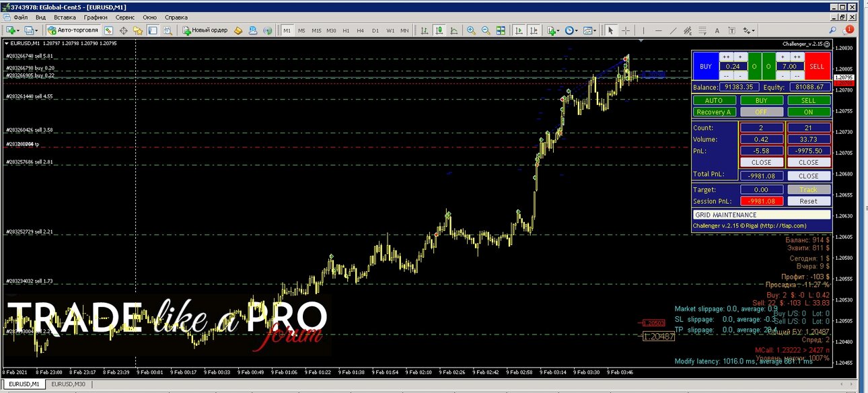The height and width of the screenshot is (393, 868).
Task: Toggle chart shift icon
Action: coord(534,30)
